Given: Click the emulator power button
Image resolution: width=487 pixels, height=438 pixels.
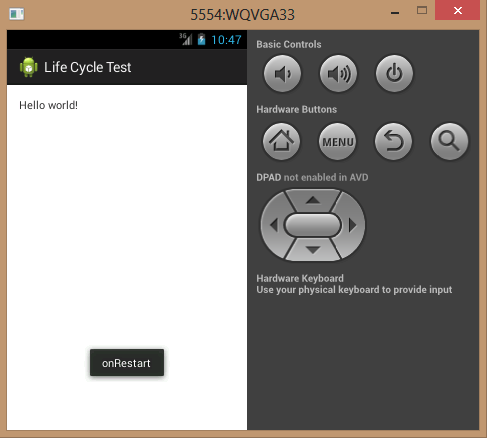Looking at the screenshot, I should click(394, 74).
